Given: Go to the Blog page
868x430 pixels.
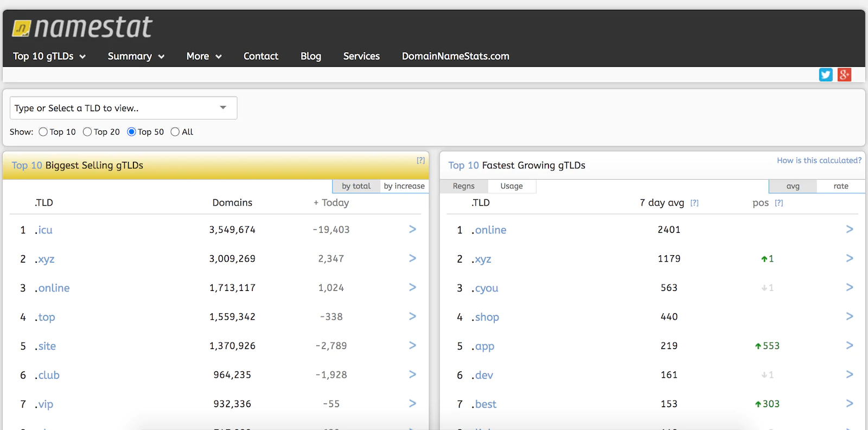Looking at the screenshot, I should [311, 56].
